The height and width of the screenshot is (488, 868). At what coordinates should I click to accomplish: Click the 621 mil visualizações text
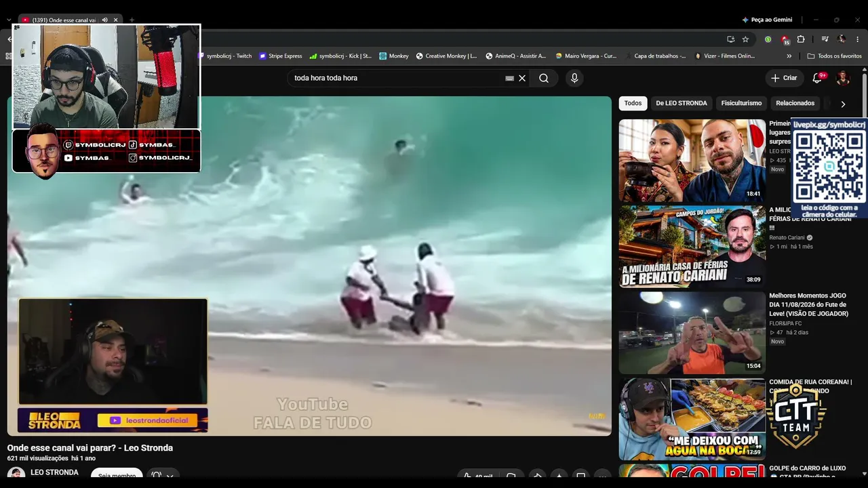(38, 459)
